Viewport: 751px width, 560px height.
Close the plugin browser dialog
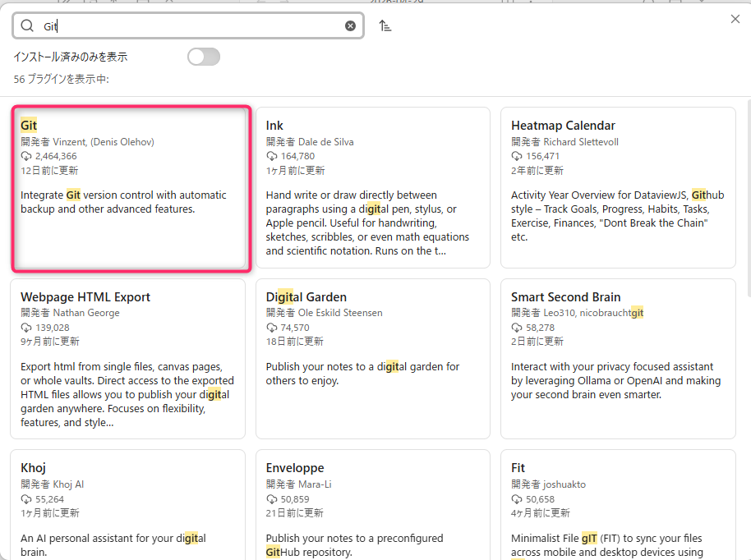(x=735, y=19)
